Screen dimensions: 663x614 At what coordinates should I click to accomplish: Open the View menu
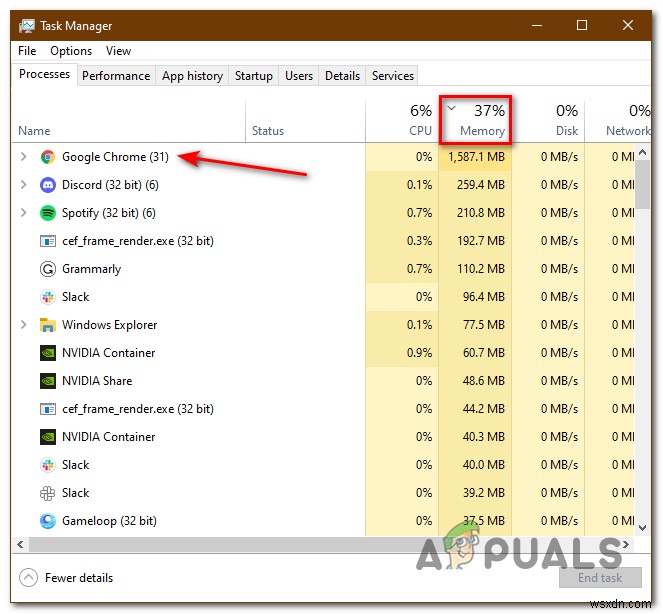pos(118,51)
